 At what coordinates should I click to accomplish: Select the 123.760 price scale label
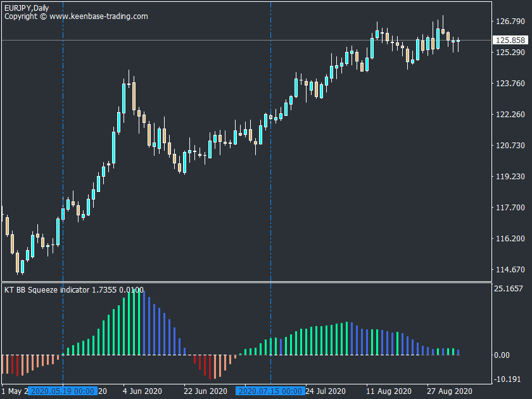coord(510,84)
